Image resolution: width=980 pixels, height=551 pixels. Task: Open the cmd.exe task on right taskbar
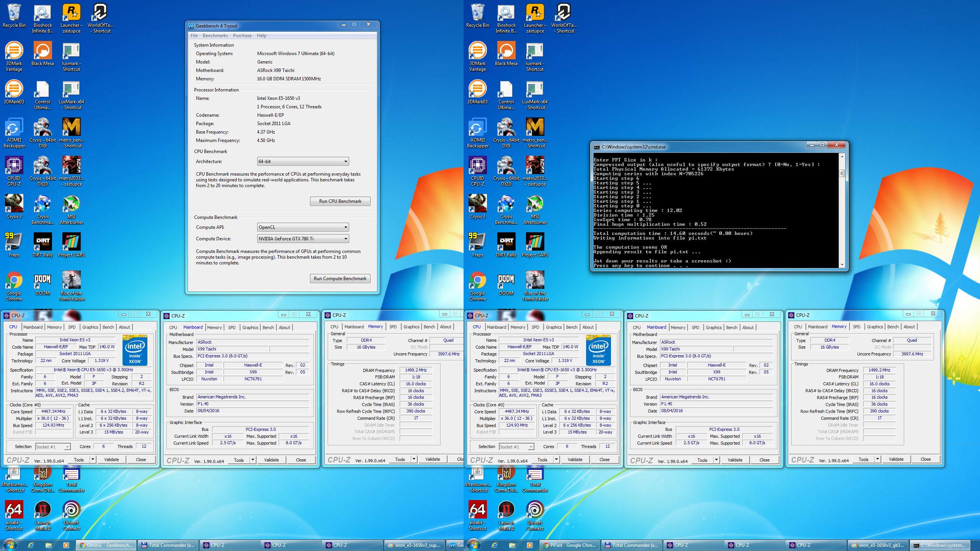click(x=941, y=545)
